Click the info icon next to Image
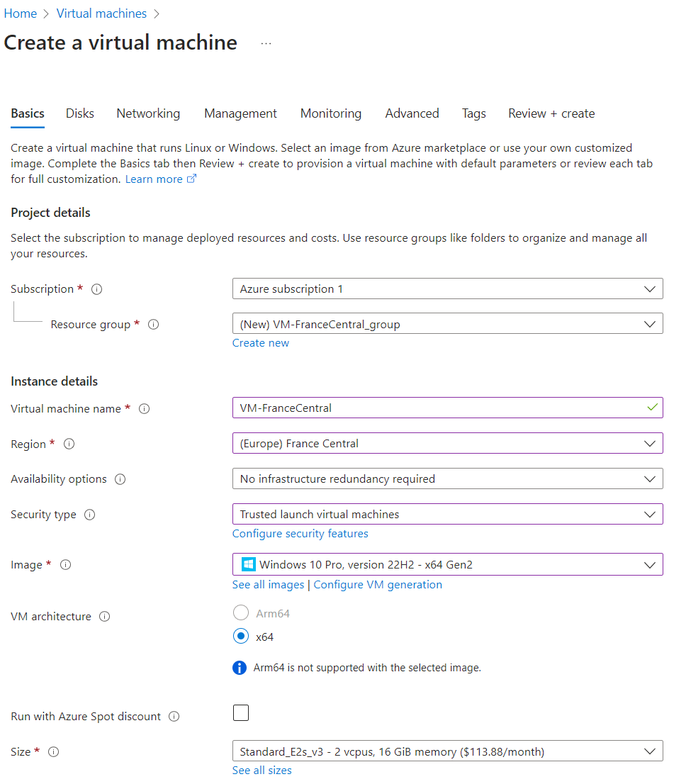 click(65, 565)
